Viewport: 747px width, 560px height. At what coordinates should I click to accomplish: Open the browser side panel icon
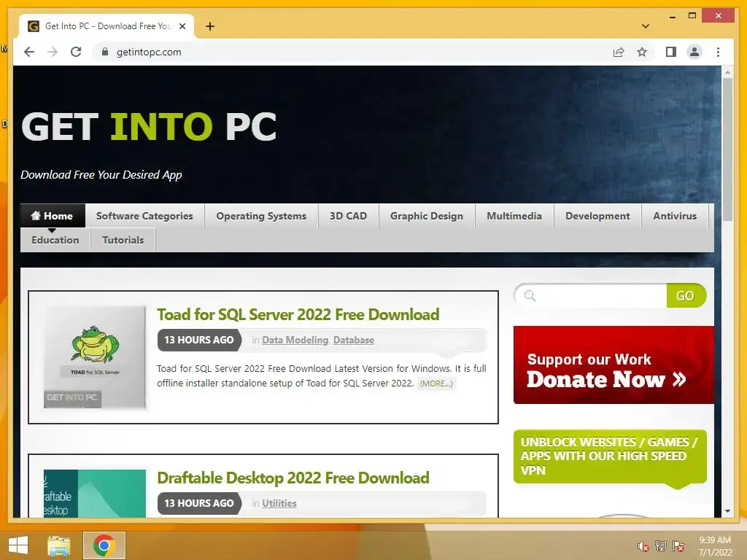click(671, 52)
